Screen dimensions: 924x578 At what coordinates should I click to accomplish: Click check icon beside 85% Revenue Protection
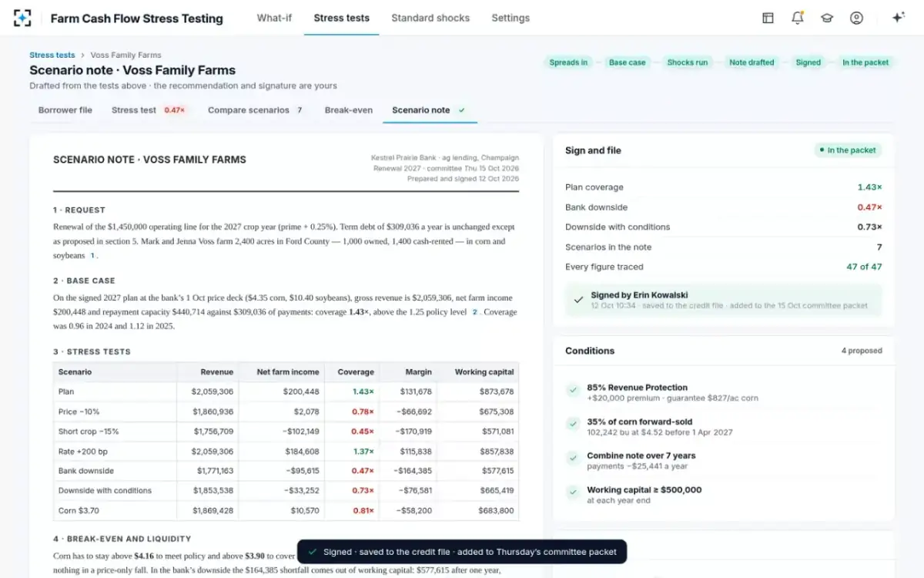573,391
